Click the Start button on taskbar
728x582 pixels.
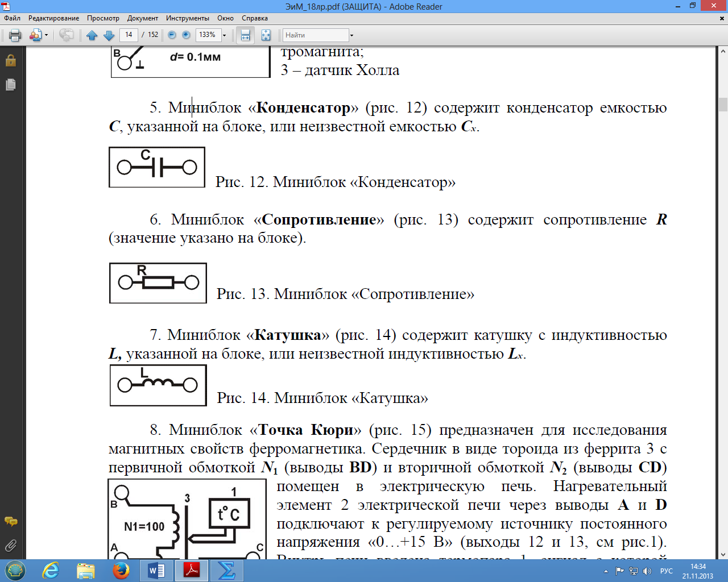(x=15, y=571)
